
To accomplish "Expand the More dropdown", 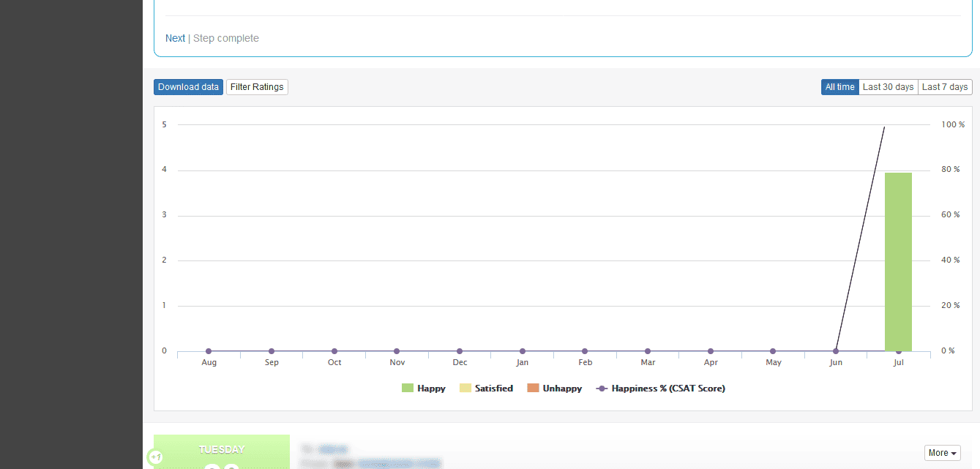I will tap(942, 453).
